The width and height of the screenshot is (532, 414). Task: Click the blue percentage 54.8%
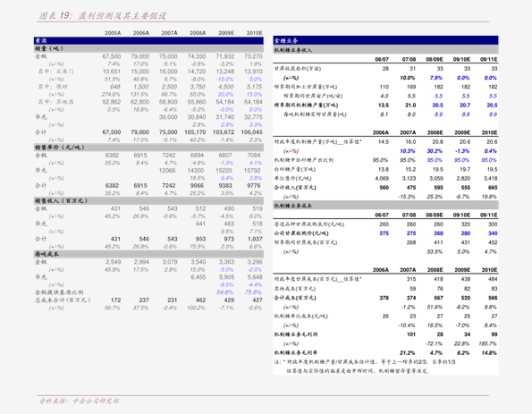224,292
